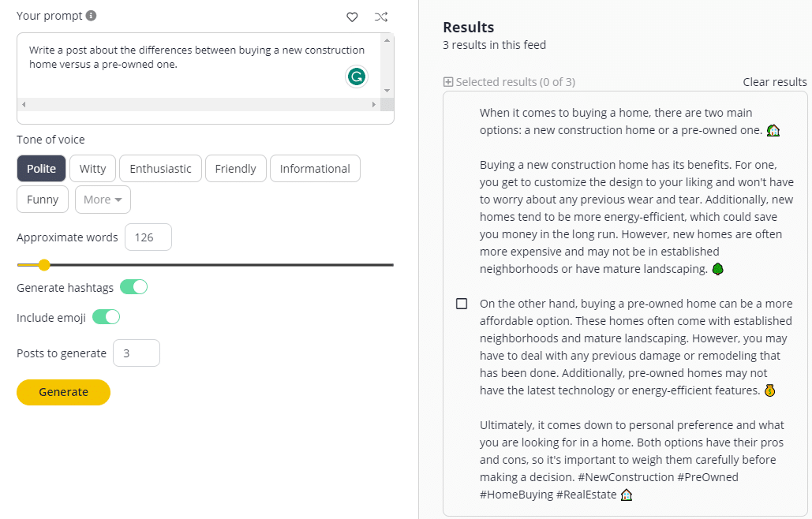This screenshot has height=519, width=812.
Task: Favorite the prompt with the heart icon
Action: [352, 17]
